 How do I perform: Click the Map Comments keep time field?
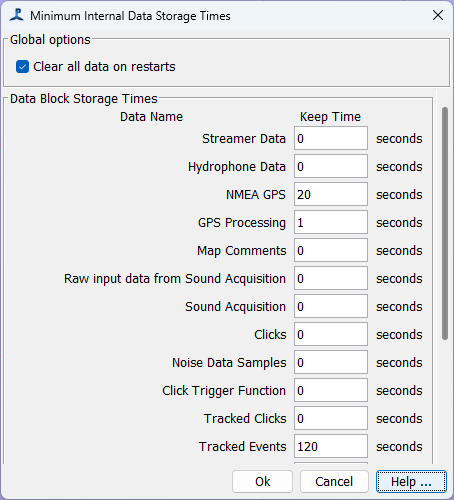click(331, 250)
